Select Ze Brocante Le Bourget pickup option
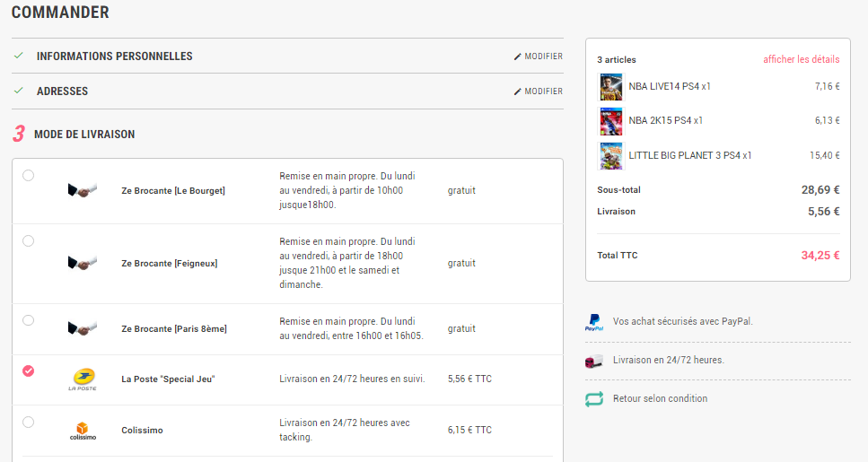This screenshot has height=462, width=868. 29,175
